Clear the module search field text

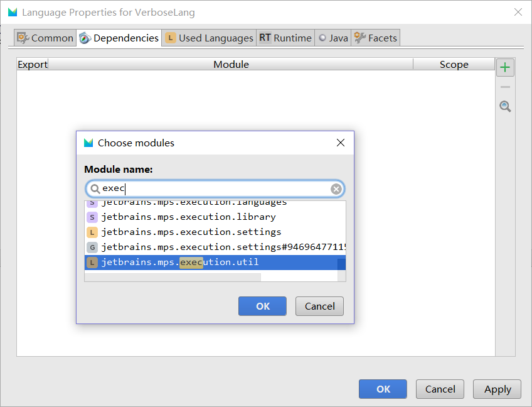336,188
